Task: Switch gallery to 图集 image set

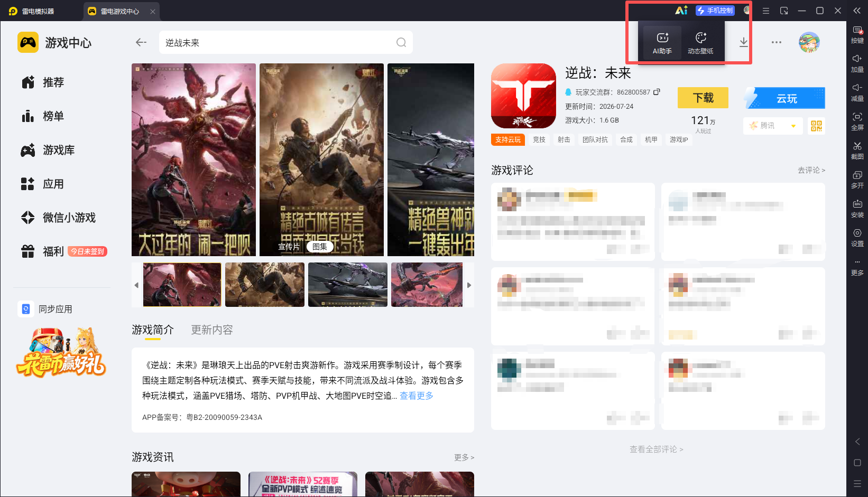Action: [319, 247]
